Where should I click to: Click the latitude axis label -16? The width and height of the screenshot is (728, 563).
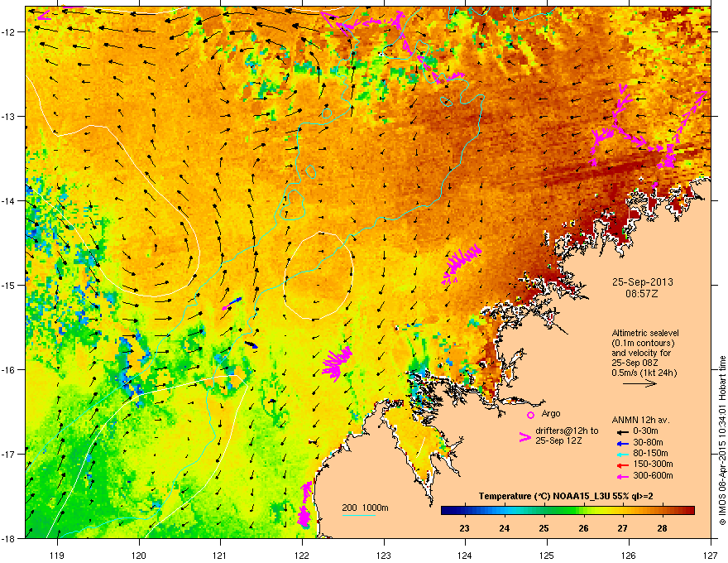click(x=8, y=370)
